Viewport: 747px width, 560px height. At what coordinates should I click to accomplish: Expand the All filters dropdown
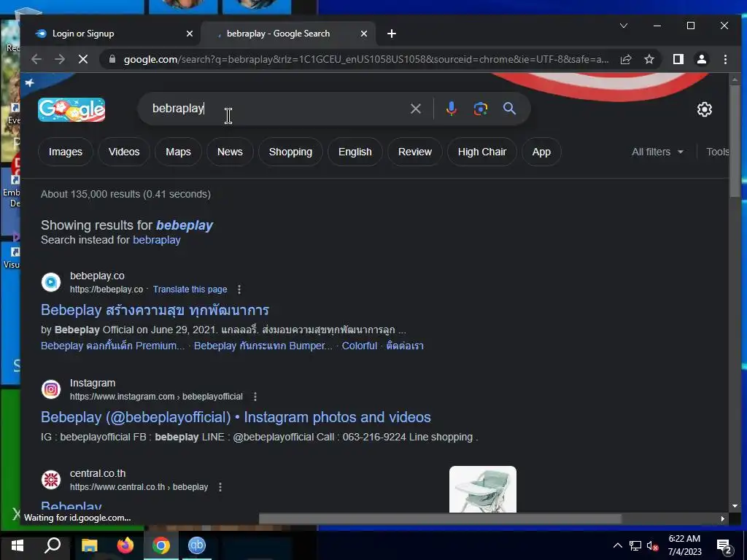(x=657, y=152)
